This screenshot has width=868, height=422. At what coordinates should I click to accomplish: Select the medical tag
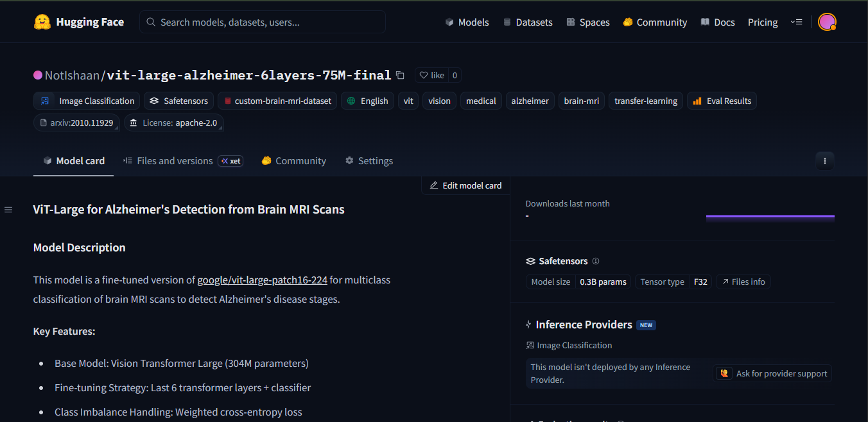click(x=481, y=101)
